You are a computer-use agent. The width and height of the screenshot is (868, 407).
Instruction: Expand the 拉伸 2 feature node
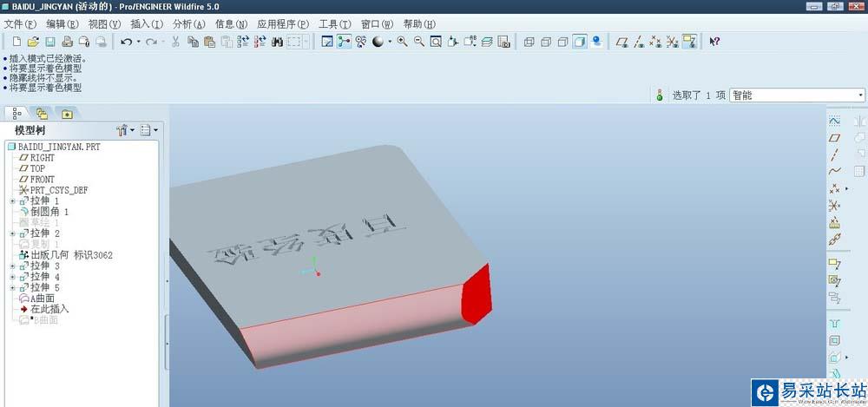(12, 233)
